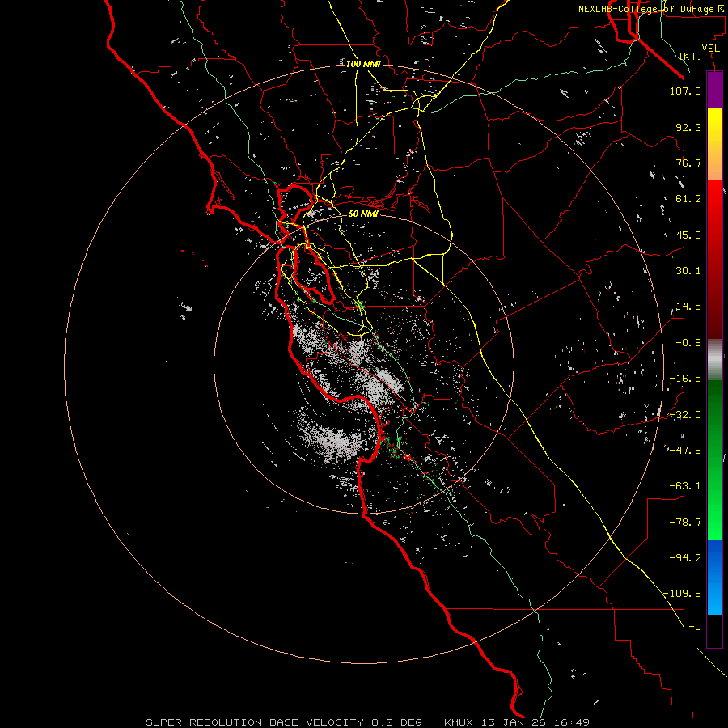Image resolution: width=728 pixels, height=728 pixels.
Task: Click the purple segment of the color bar
Action: coord(714,90)
